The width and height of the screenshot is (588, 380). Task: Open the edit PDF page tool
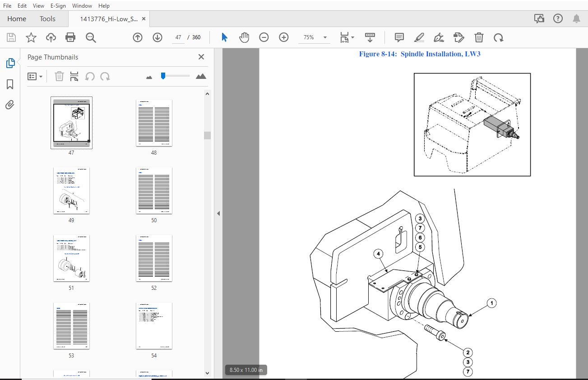[x=459, y=37]
